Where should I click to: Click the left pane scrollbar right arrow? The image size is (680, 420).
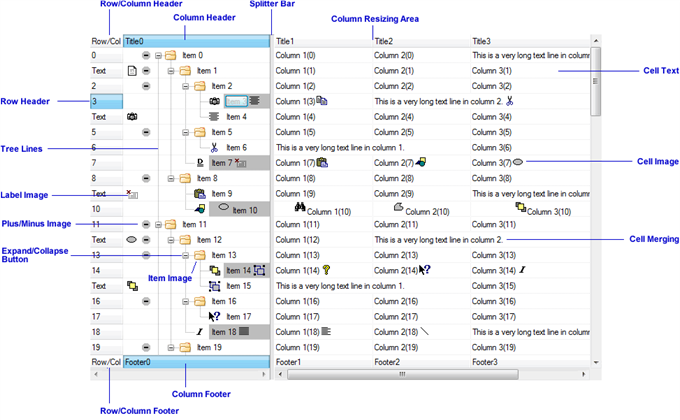[x=264, y=374]
